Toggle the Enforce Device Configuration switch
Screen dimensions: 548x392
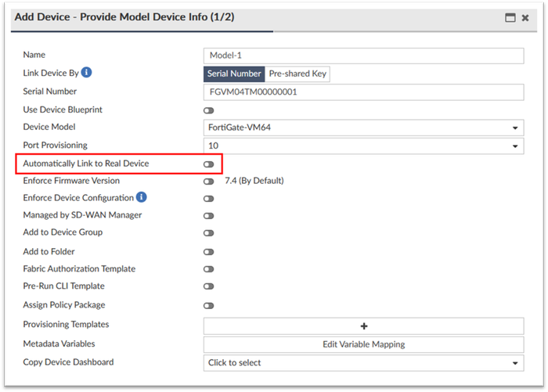pyautogui.click(x=208, y=199)
